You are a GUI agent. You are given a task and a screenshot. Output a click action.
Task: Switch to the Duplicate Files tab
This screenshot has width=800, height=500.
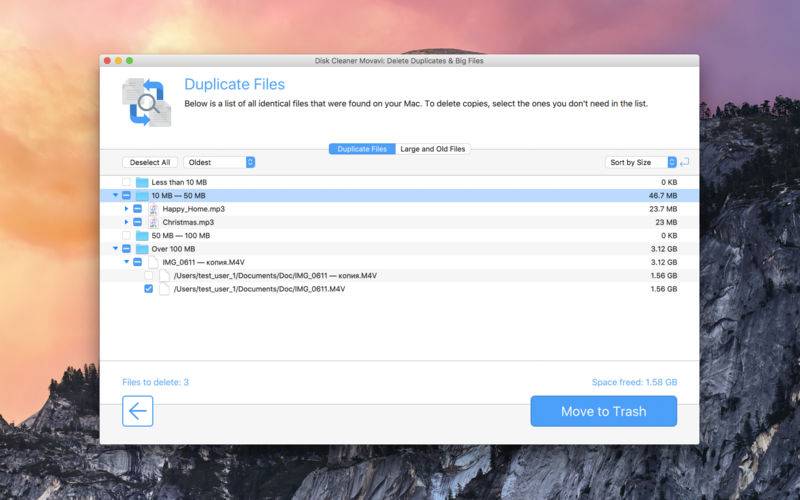coord(362,149)
